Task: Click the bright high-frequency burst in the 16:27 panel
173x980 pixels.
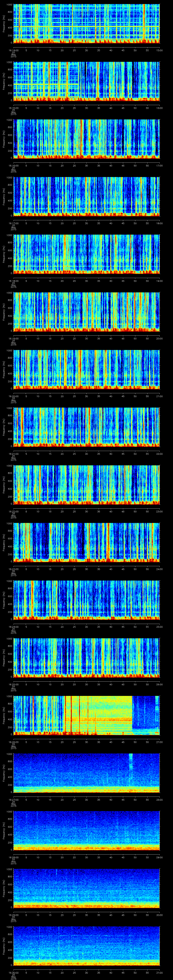Action: click(131, 762)
